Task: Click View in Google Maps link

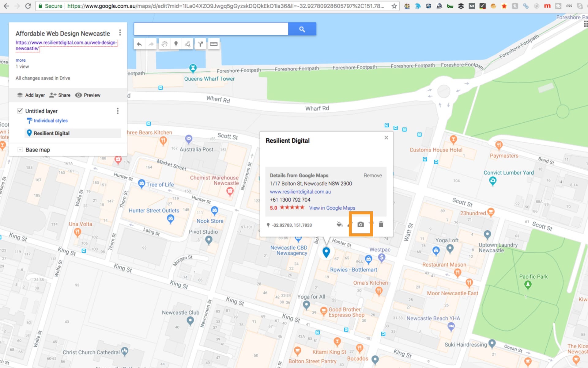Action: [x=332, y=208]
